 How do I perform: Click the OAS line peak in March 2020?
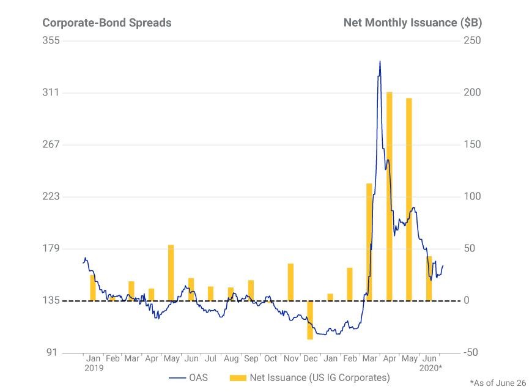[380, 62]
